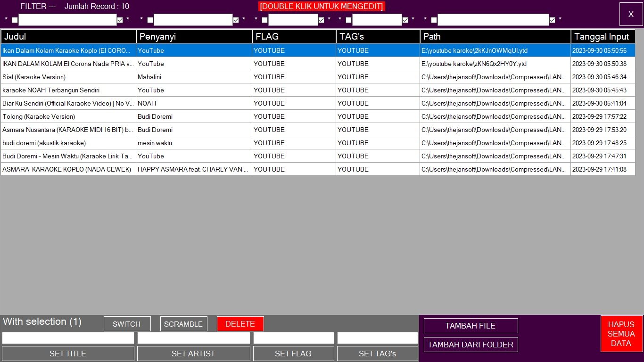Viewport: 644px width, 362px height.
Task: Click the SET FLAG button
Action: (293, 354)
